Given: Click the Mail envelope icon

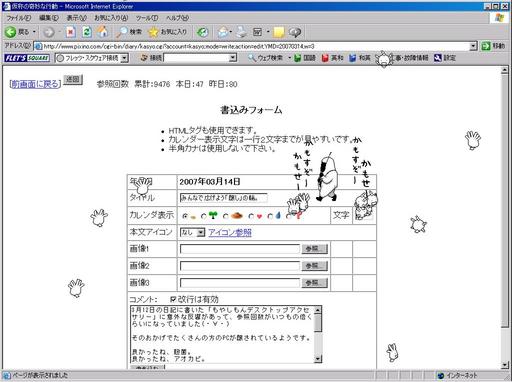Looking at the screenshot, I should [223, 32].
